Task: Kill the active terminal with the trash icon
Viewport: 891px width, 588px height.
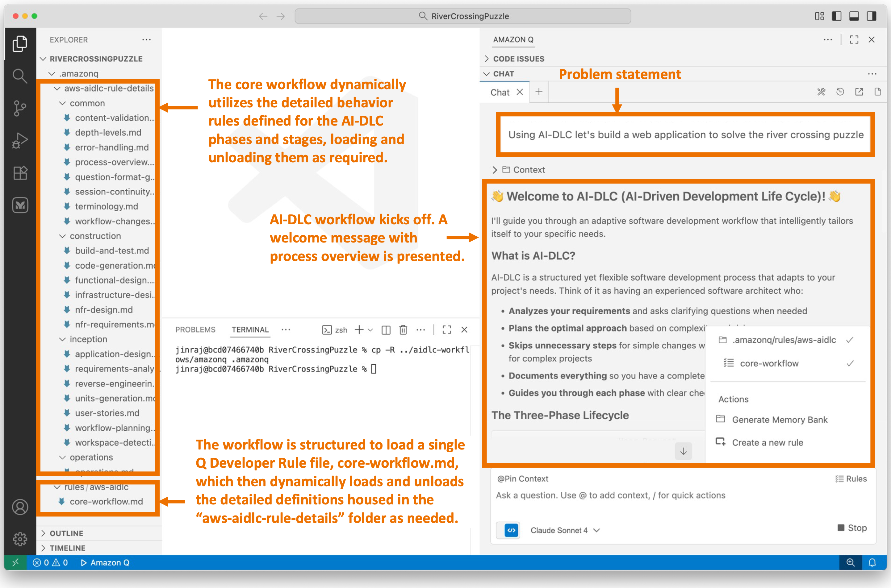Action: coord(403,329)
